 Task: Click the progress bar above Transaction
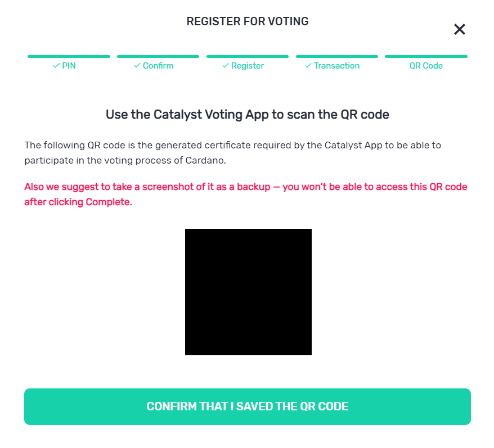coord(336,56)
